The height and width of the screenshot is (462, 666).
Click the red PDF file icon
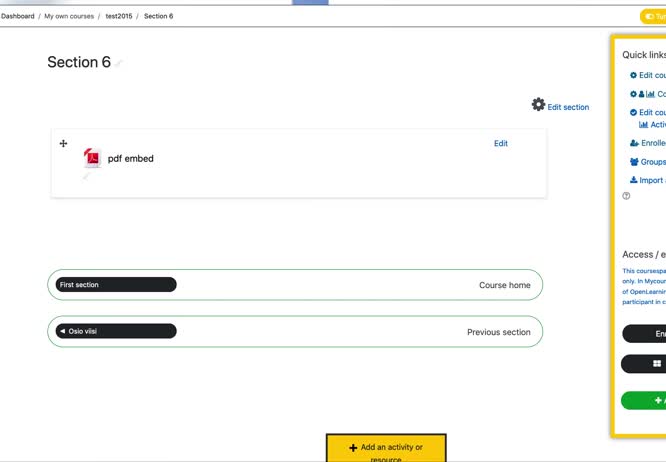(x=92, y=158)
